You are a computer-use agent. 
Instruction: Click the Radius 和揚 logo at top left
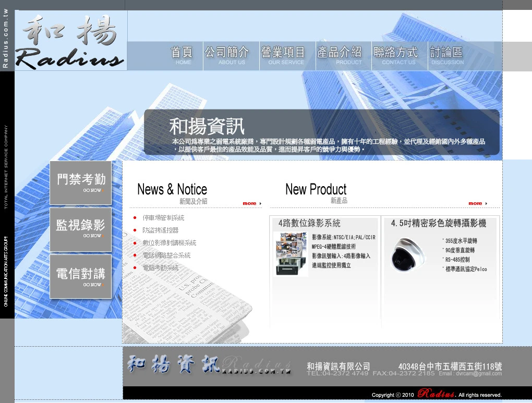pyautogui.click(x=70, y=41)
